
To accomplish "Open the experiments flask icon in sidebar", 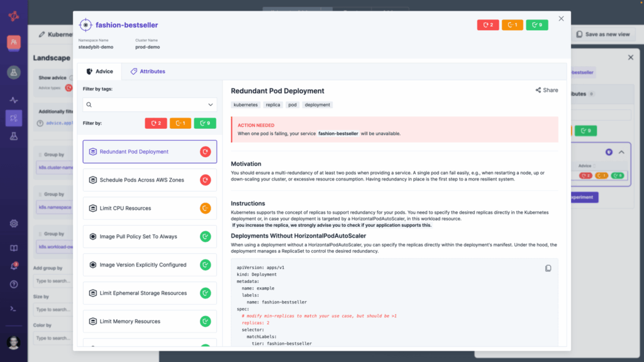I will coord(14,136).
